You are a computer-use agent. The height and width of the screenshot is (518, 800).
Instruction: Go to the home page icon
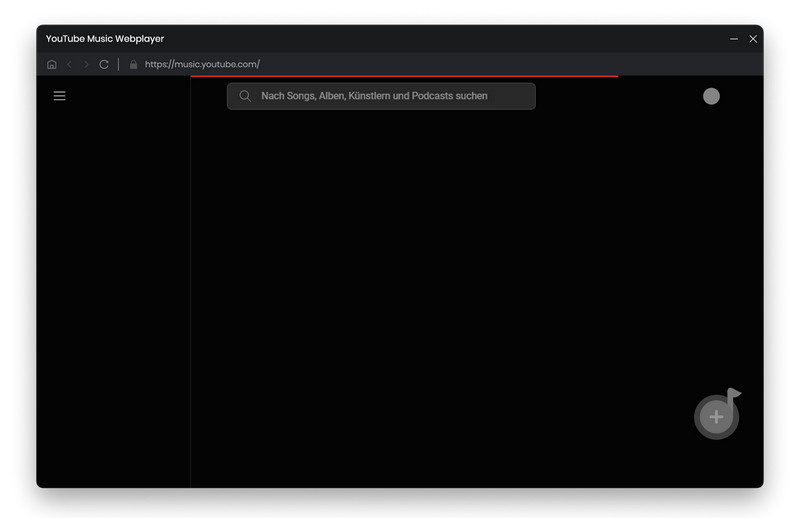pyautogui.click(x=52, y=64)
